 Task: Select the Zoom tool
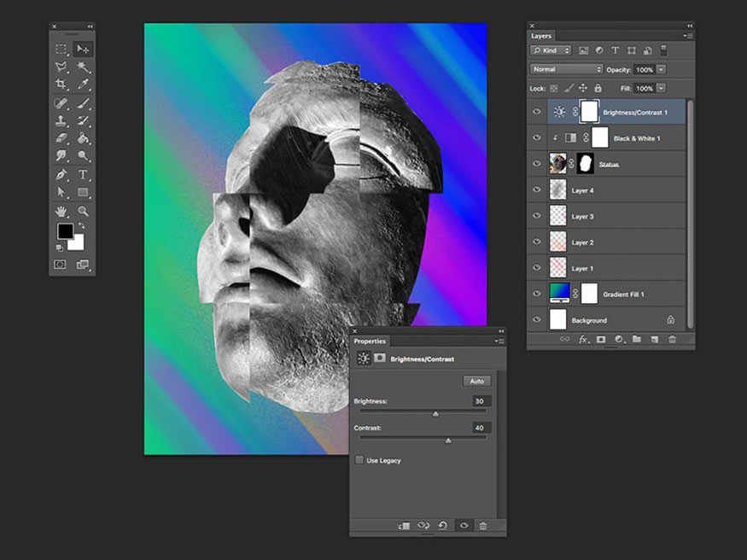pos(84,211)
